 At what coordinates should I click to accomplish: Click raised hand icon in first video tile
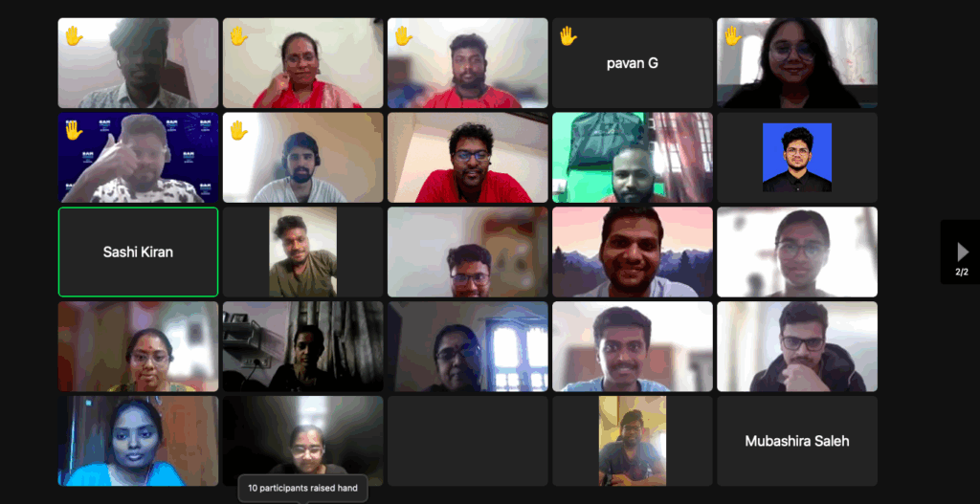pyautogui.click(x=74, y=35)
